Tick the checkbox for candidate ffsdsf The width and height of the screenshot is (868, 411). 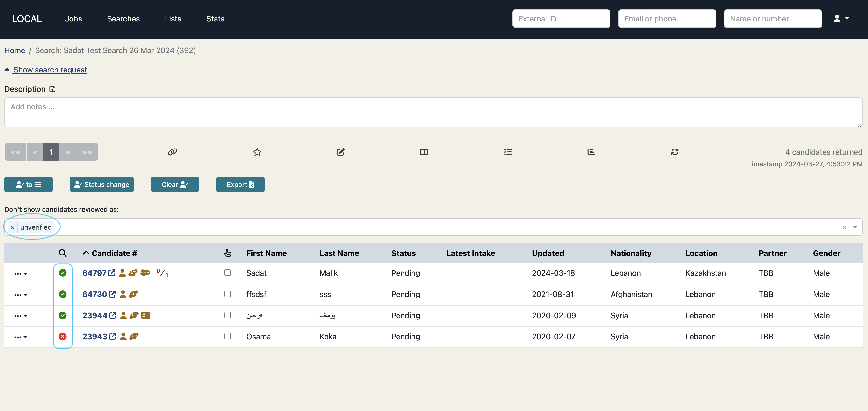(x=227, y=294)
